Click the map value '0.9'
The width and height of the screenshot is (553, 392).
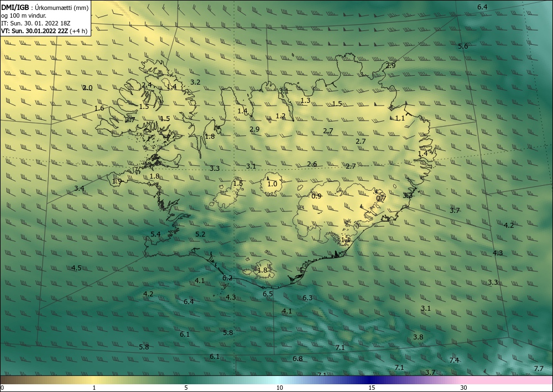click(x=316, y=196)
